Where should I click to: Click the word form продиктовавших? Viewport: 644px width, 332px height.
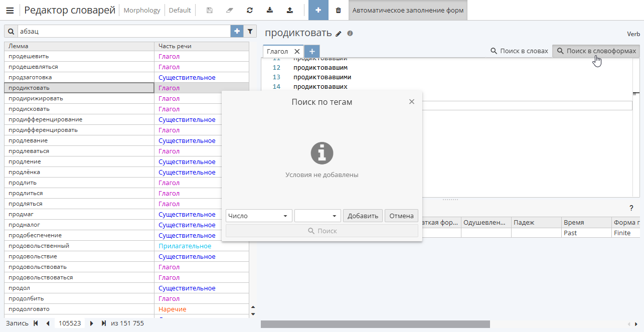320,87
